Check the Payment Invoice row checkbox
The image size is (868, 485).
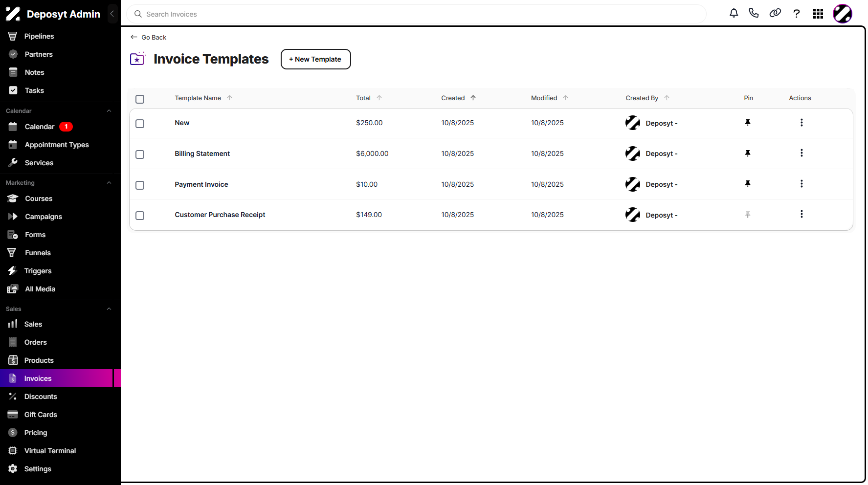(x=140, y=185)
